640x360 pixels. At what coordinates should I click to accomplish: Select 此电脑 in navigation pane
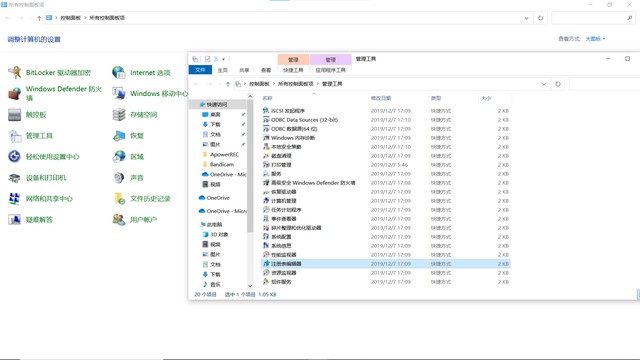point(214,224)
